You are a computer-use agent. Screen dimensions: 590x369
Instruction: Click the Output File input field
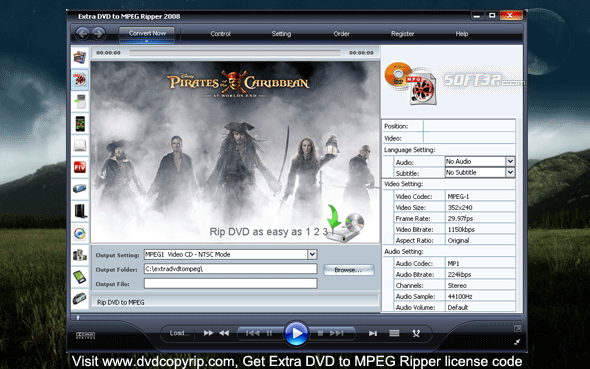pyautogui.click(x=231, y=284)
